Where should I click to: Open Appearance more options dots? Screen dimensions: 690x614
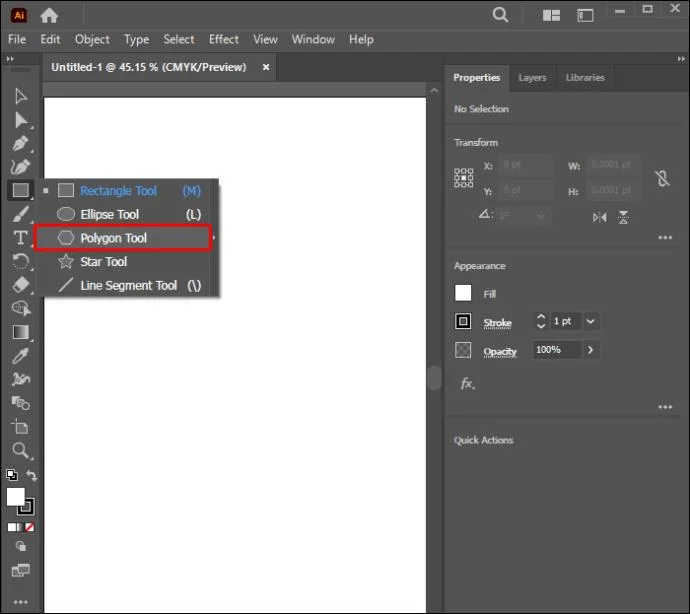[x=665, y=407]
